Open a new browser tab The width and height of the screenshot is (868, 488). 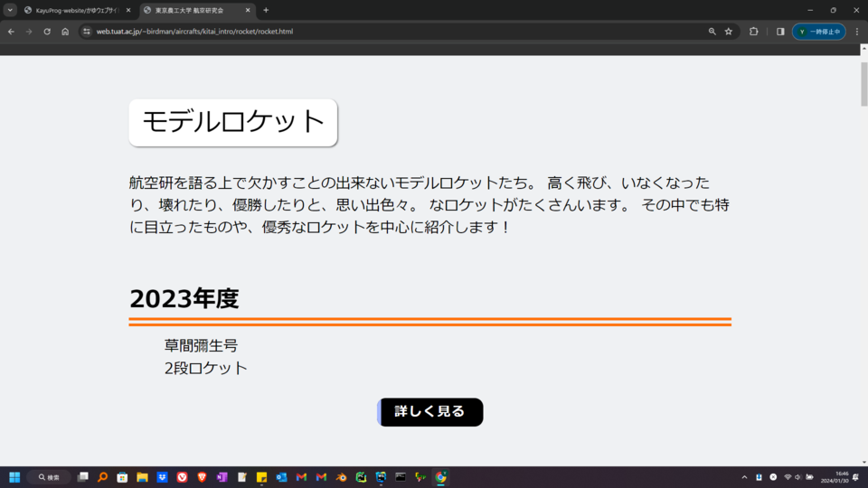pyautogui.click(x=266, y=10)
